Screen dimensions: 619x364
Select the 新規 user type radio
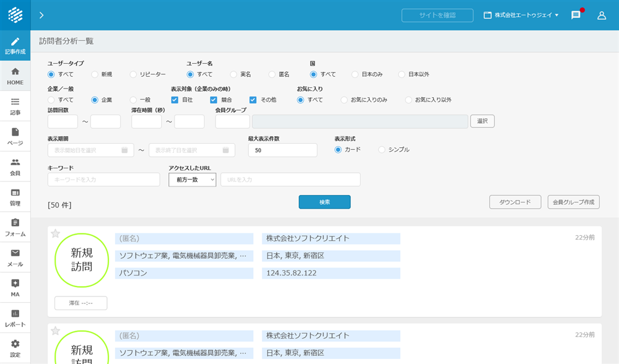tap(95, 74)
